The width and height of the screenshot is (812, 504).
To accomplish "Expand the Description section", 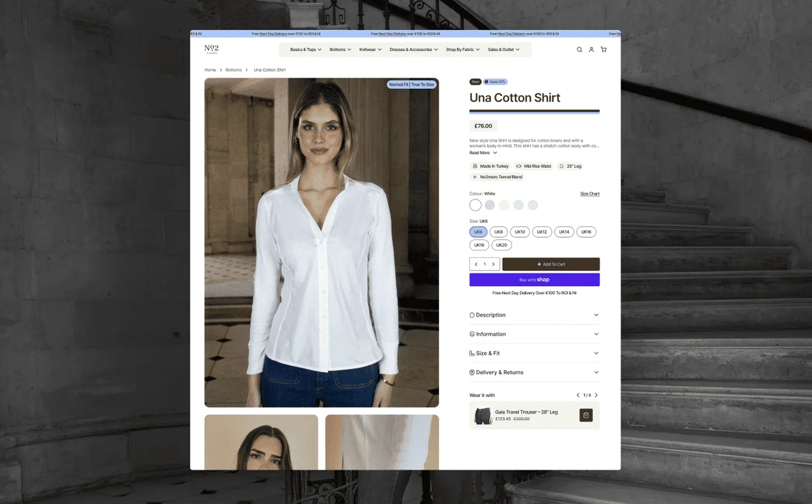I will click(x=535, y=315).
